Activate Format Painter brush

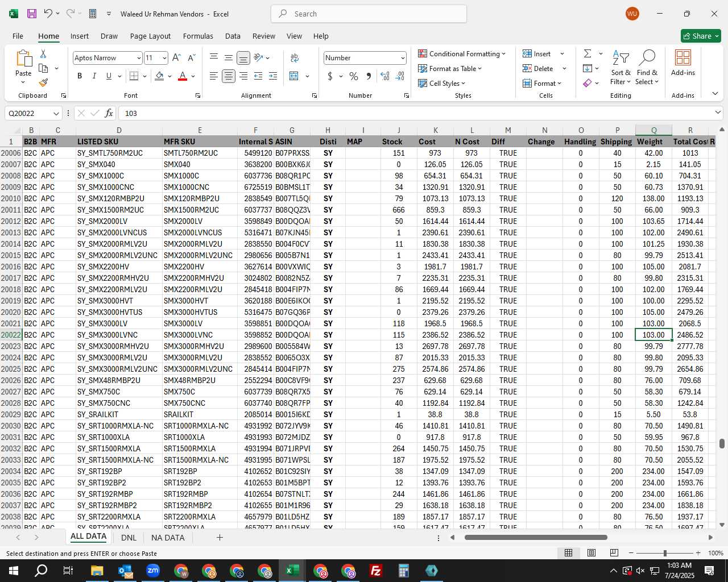tap(43, 83)
